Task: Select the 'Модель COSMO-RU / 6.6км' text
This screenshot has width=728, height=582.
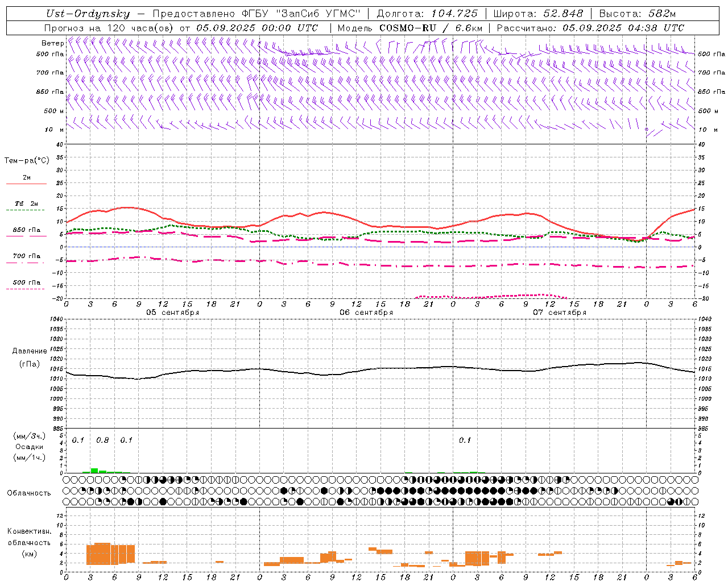Action: [410, 28]
